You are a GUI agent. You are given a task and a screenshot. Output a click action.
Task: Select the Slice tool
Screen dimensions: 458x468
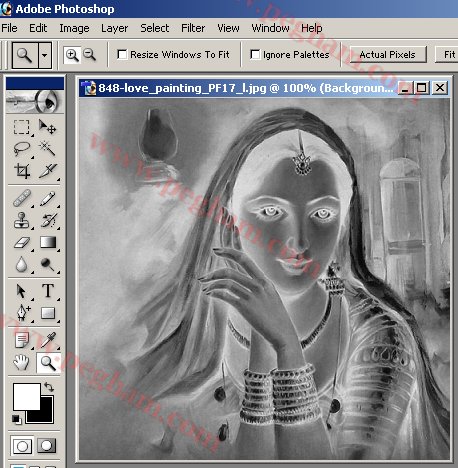48,171
